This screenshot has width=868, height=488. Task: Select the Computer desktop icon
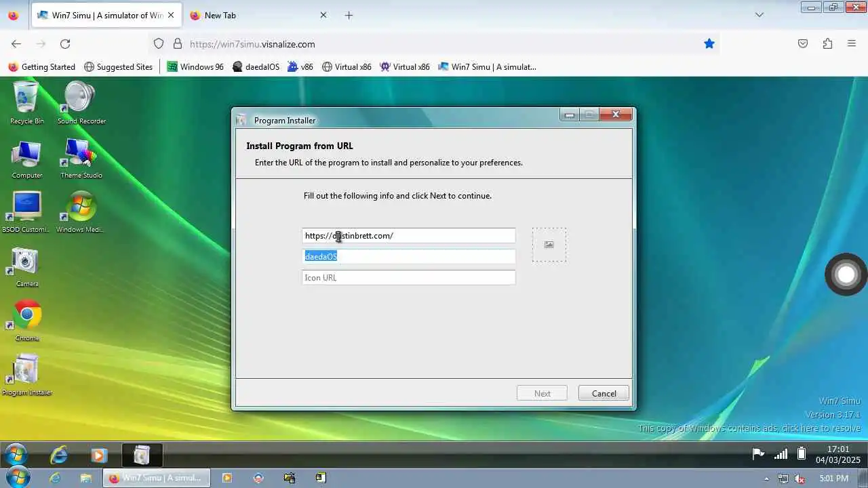pos(26,159)
